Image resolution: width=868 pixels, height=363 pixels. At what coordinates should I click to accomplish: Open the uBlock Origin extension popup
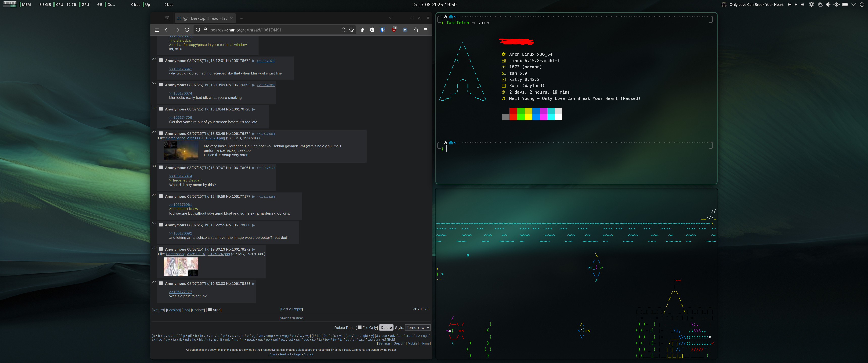pyautogui.click(x=394, y=30)
